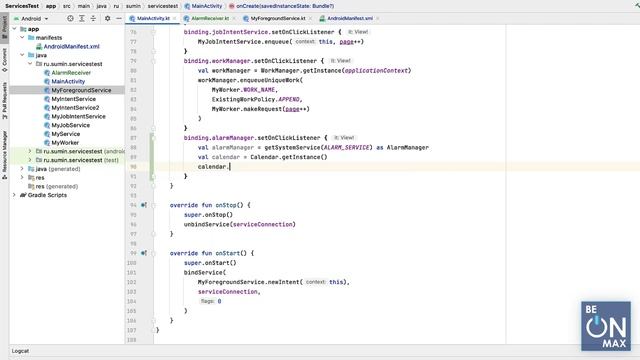This screenshot has width=640, height=360.
Task: Click 'ExistingWorkPolicy.APPEND' in the code
Action: (x=257, y=99)
